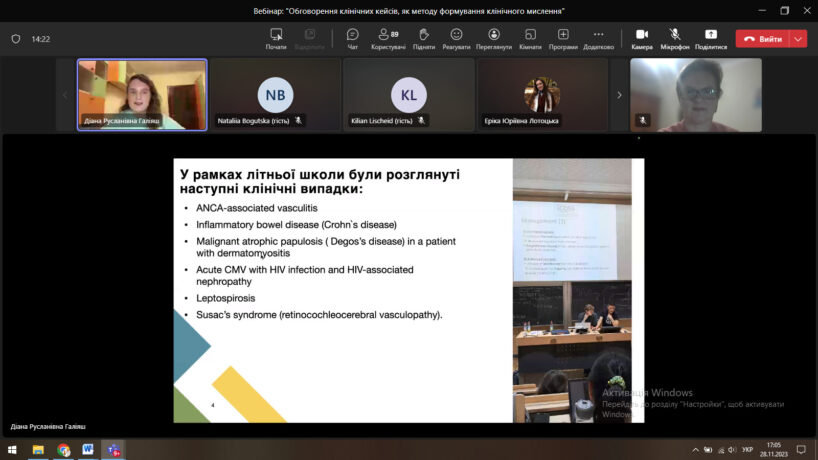The width and height of the screenshot is (818, 460).
Task: Click the meeting shield security icon
Action: click(x=16, y=39)
